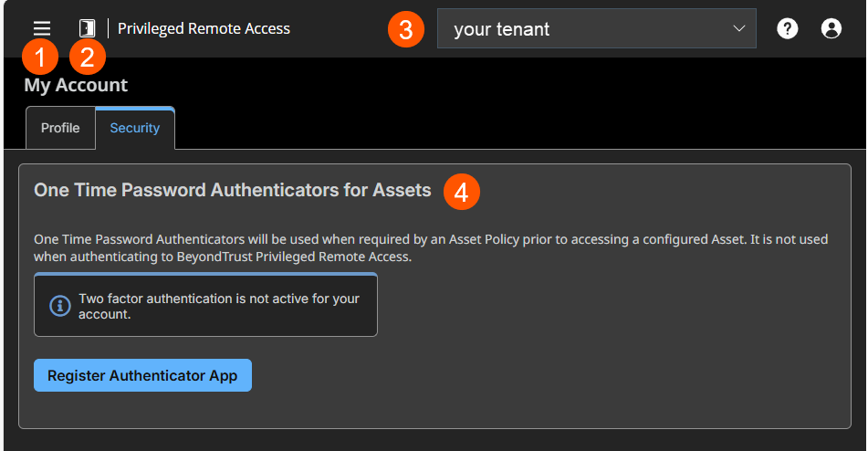Click Register Authenticator App button

[x=142, y=375]
